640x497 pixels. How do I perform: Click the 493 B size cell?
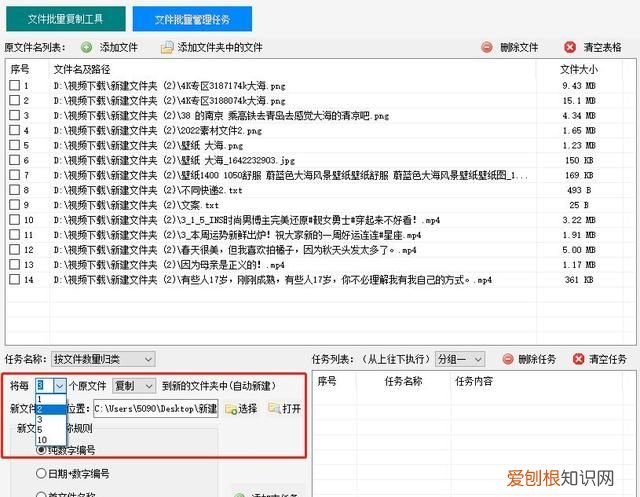pyautogui.click(x=579, y=190)
